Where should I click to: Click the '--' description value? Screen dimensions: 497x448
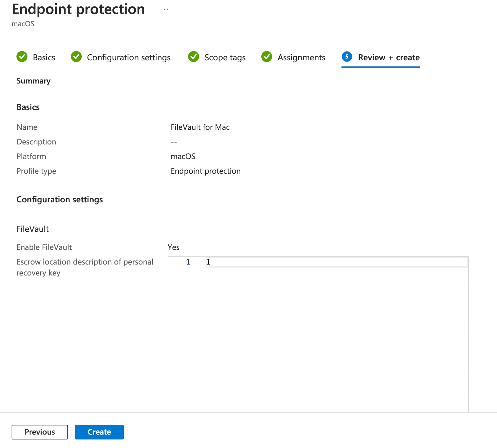[174, 142]
